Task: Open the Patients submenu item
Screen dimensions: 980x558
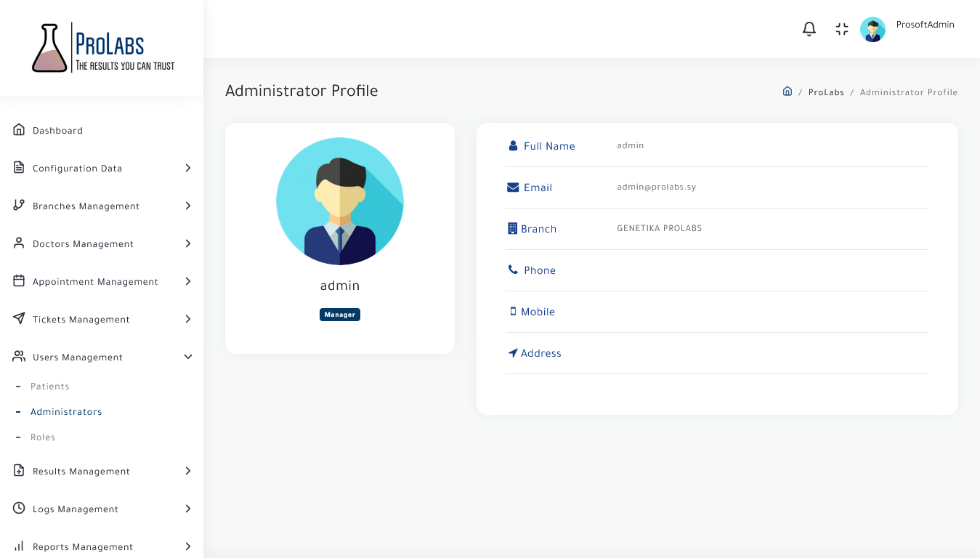Action: [x=49, y=387]
